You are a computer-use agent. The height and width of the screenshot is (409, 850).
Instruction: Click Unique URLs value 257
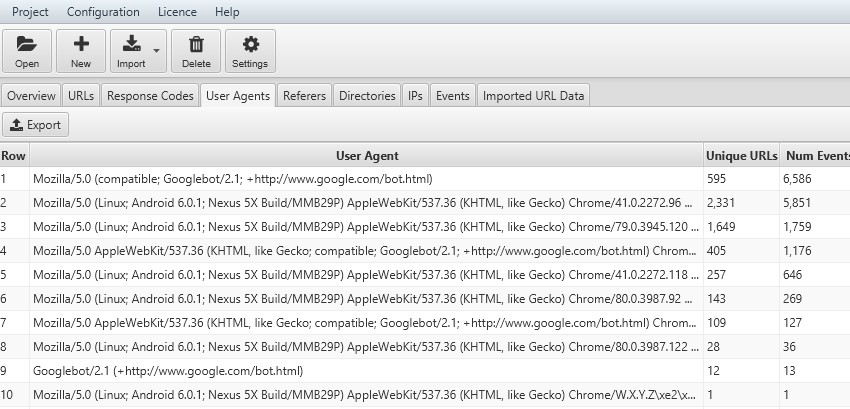tap(716, 274)
